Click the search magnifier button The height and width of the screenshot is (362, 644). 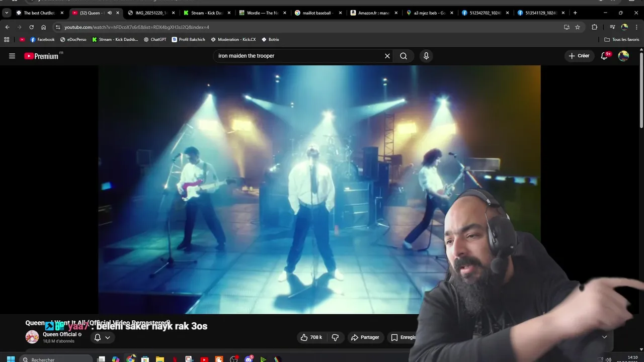(x=404, y=56)
